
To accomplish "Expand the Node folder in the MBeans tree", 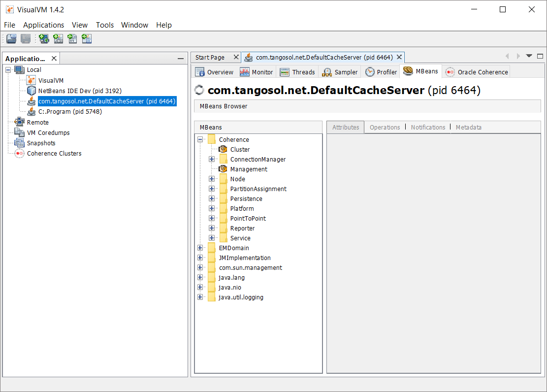I will tap(212, 179).
